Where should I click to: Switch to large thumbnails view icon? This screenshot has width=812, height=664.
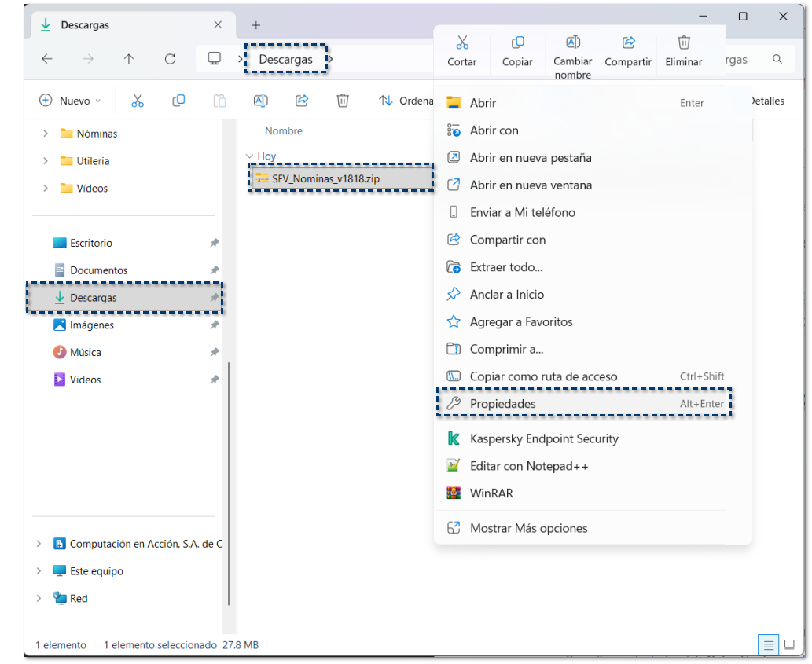pyautogui.click(x=789, y=645)
